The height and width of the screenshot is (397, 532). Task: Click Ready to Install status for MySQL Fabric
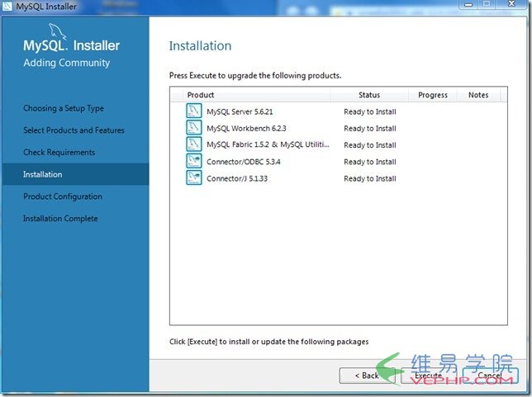370,145
